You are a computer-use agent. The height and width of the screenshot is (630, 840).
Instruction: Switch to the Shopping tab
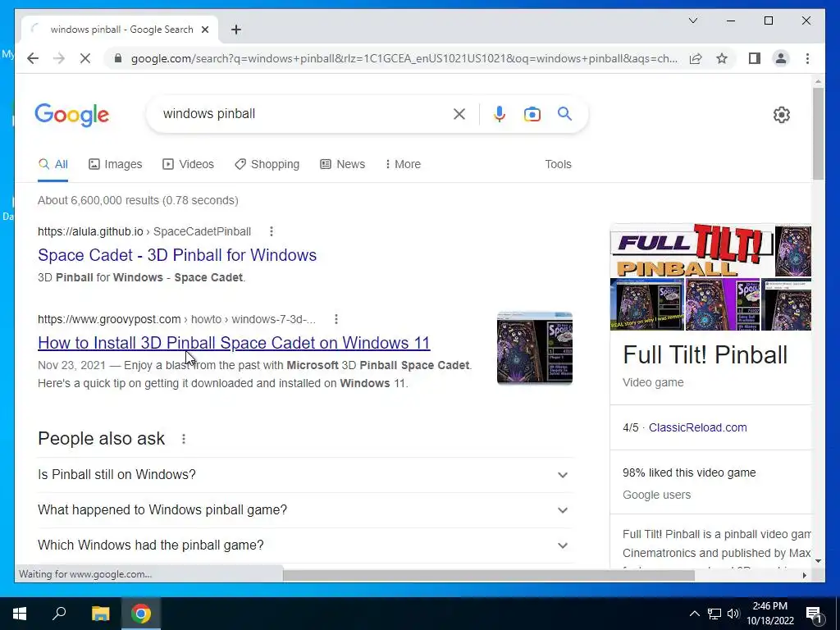click(267, 164)
